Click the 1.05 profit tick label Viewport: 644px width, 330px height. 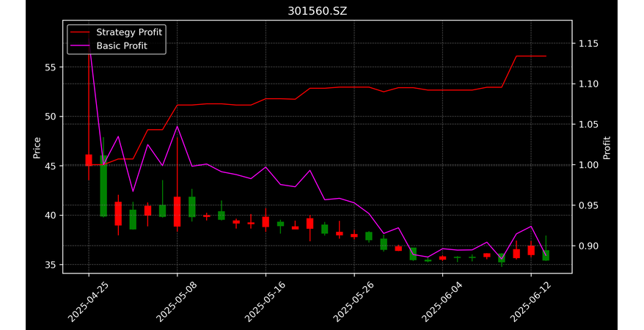(x=588, y=125)
